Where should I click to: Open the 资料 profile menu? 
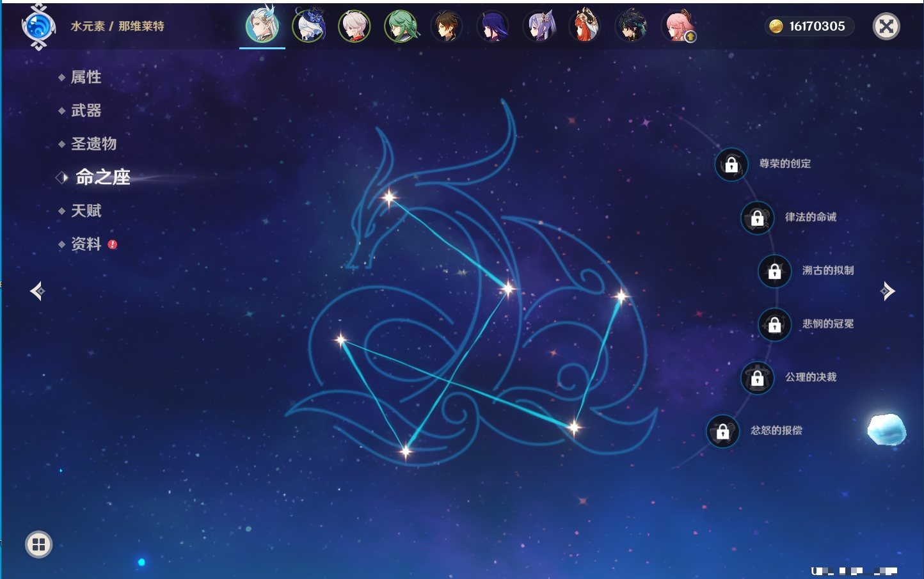(86, 244)
